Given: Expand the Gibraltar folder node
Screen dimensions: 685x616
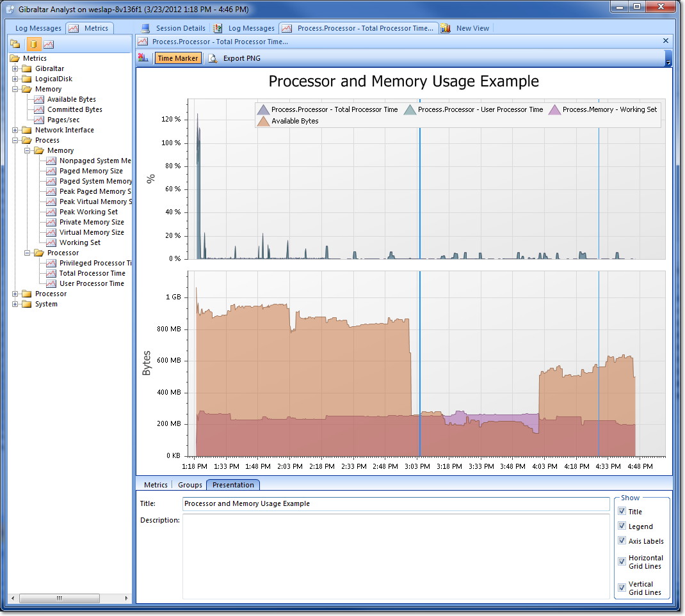Looking at the screenshot, I should tap(15, 68).
